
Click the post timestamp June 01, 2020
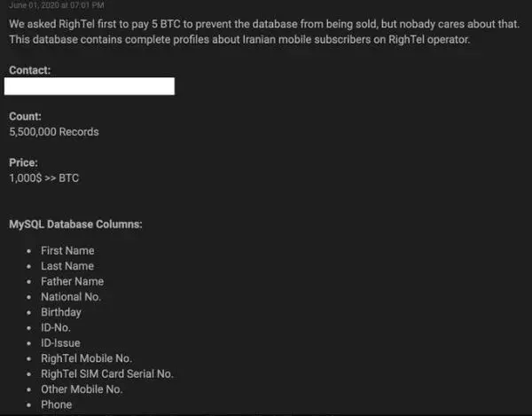click(x=57, y=5)
